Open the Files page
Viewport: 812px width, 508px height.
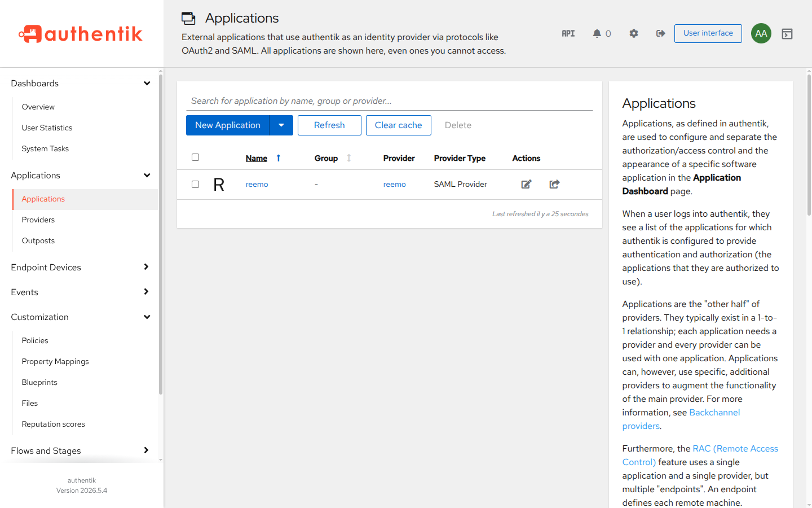coord(30,403)
